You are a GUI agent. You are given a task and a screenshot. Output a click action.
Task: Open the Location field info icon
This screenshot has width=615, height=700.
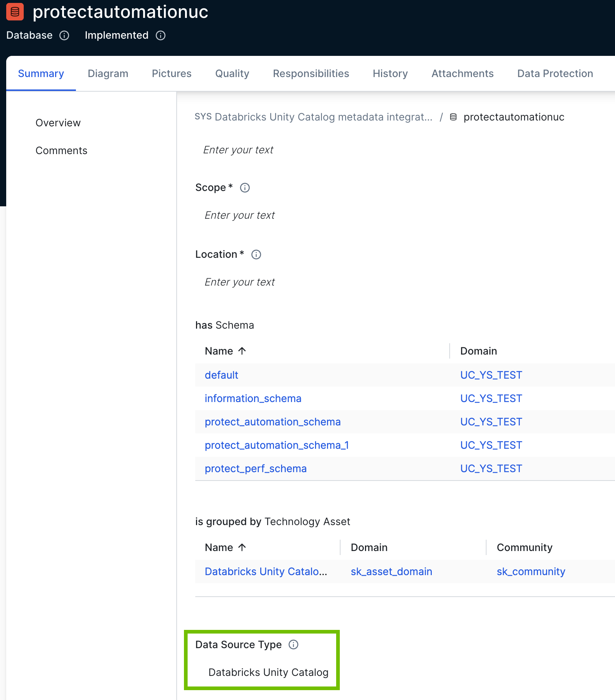[x=256, y=255]
